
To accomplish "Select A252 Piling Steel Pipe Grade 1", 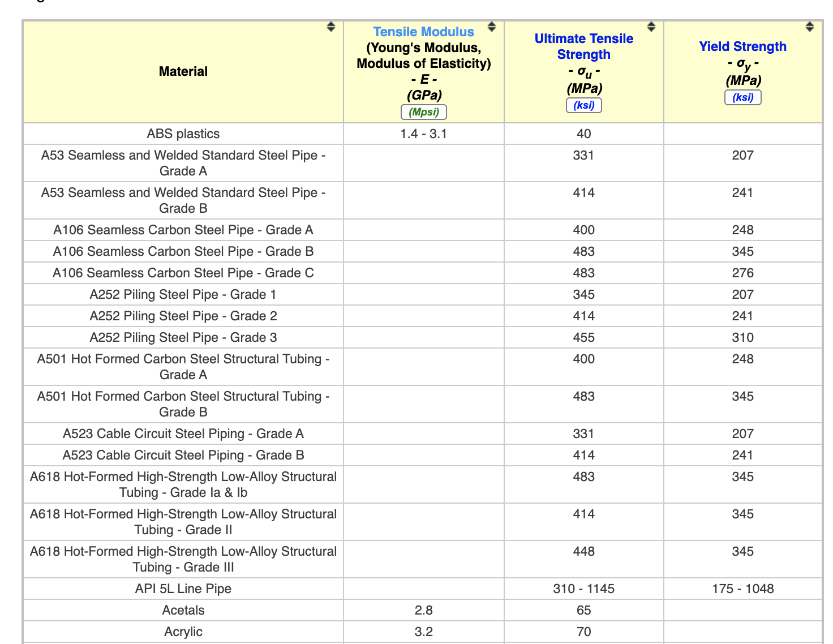I will click(x=183, y=294).
